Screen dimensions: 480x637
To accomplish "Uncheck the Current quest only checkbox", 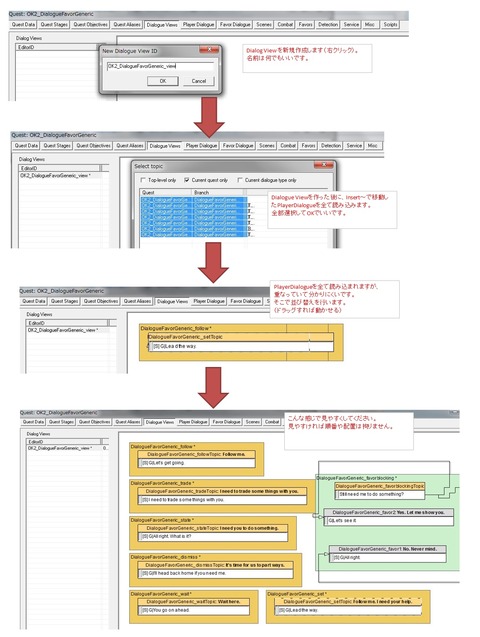I will click(186, 180).
